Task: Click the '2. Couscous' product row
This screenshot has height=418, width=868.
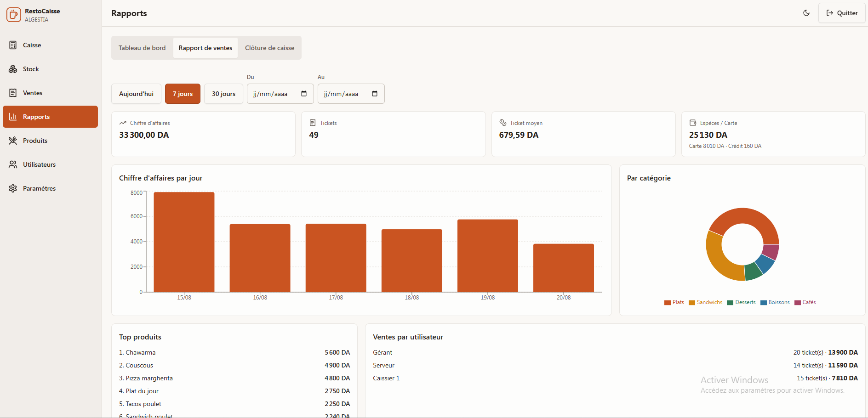Action: (234, 365)
